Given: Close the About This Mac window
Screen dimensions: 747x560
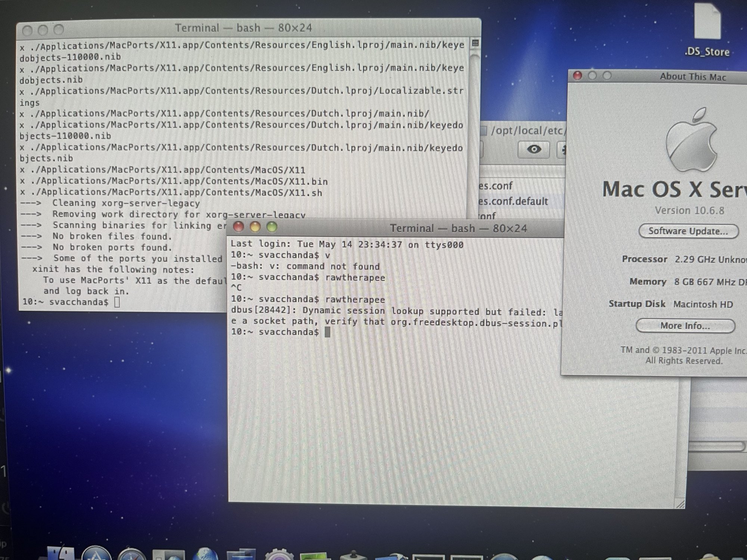Looking at the screenshot, I should click(x=577, y=76).
